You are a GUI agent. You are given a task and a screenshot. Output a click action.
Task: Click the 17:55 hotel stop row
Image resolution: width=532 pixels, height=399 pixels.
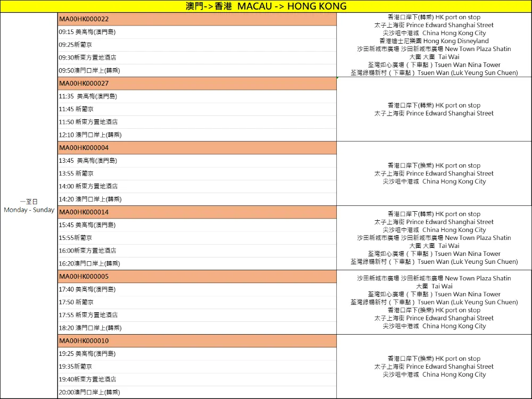pos(197,315)
